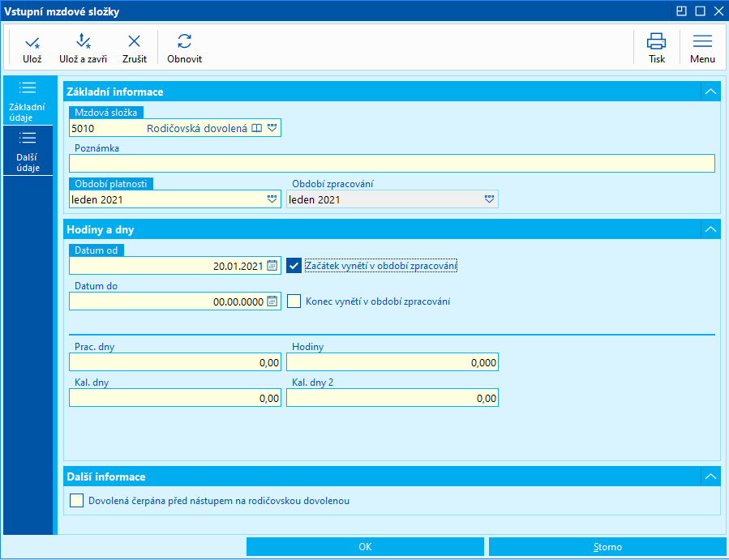Expand the Mzdová složka dropdown arrow
The height and width of the screenshot is (560, 729).
click(x=272, y=128)
